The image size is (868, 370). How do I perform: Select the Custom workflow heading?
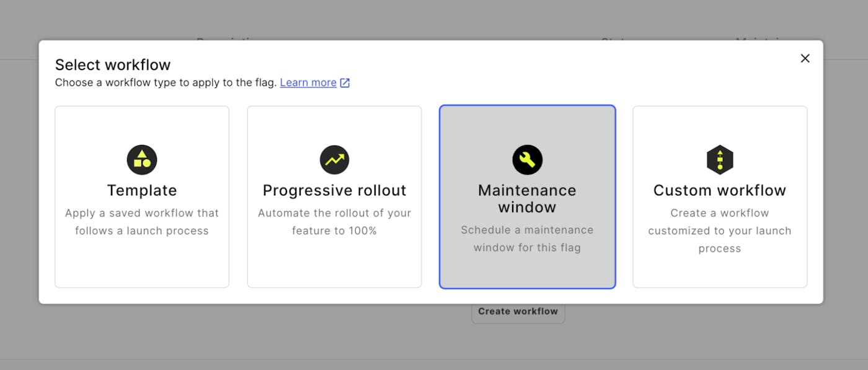click(x=720, y=190)
